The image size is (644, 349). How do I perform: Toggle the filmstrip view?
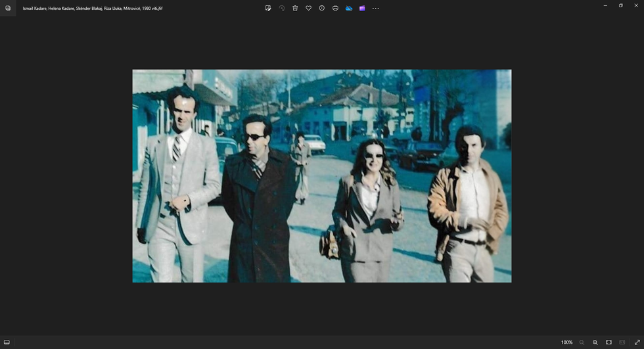click(7, 342)
